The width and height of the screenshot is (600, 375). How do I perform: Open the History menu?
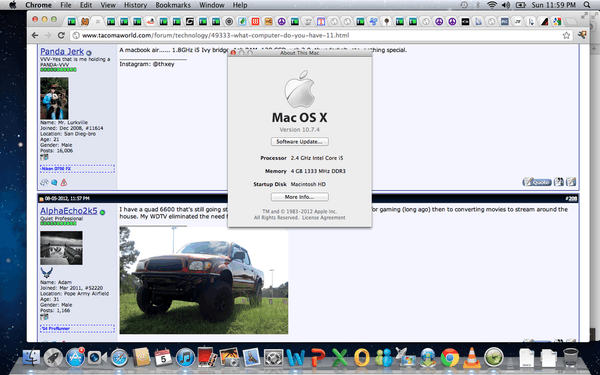[x=135, y=5]
